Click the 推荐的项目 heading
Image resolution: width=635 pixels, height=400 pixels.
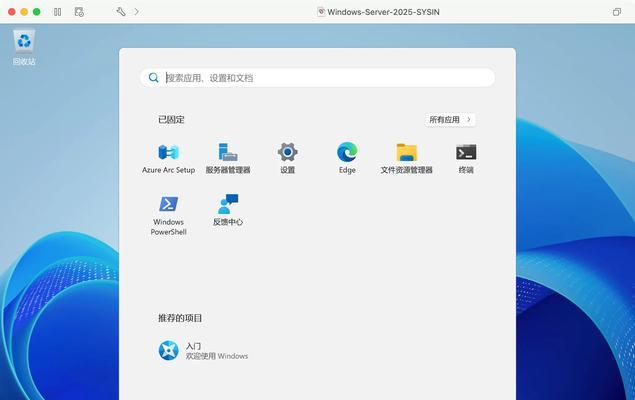tap(180, 318)
